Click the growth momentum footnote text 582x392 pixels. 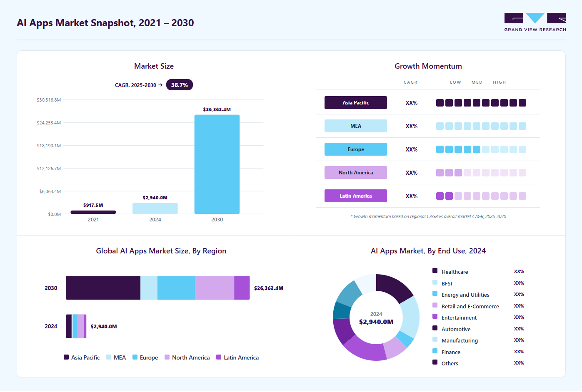click(x=428, y=216)
